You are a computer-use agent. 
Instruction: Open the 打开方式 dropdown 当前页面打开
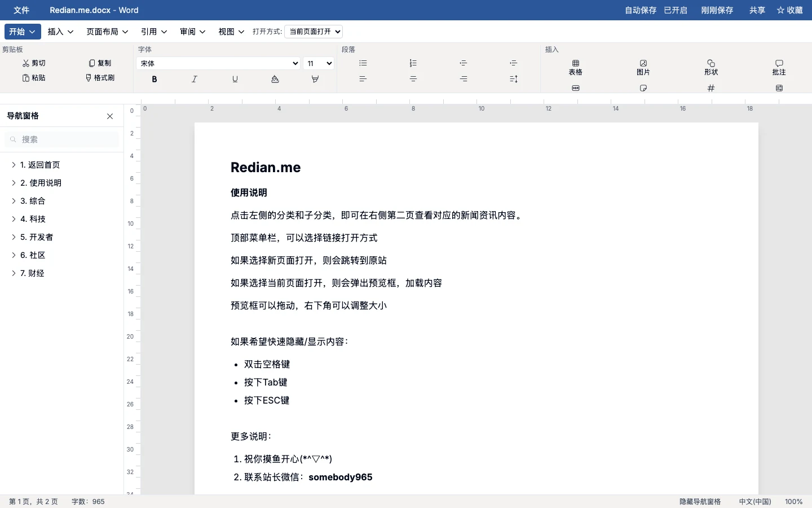point(314,32)
